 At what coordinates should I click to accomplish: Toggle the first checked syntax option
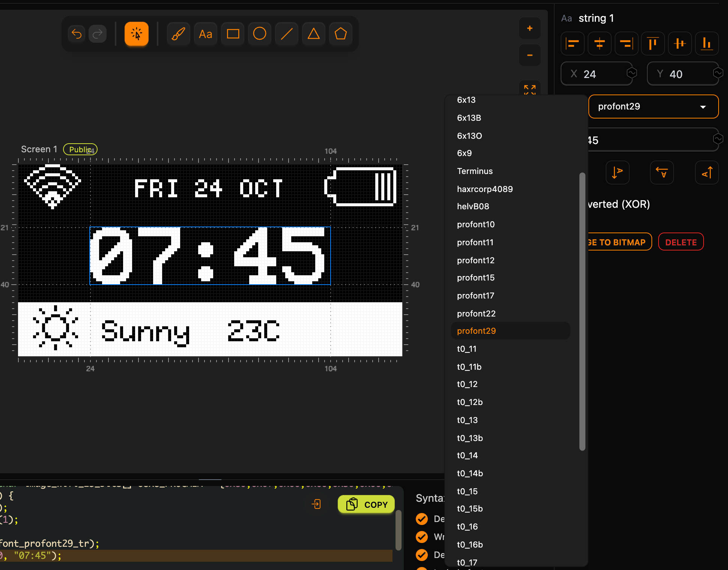pyautogui.click(x=422, y=519)
